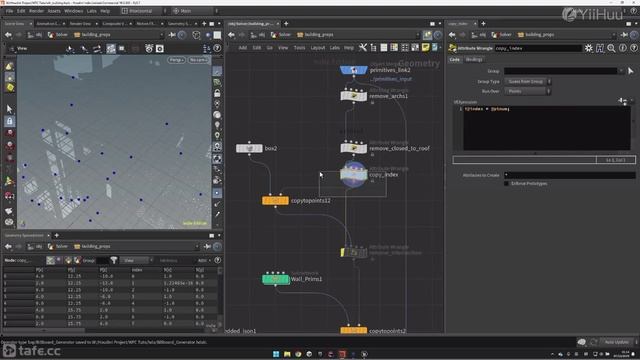Open the No cam camera dropdown
The image size is (640, 360).
click(198, 60)
